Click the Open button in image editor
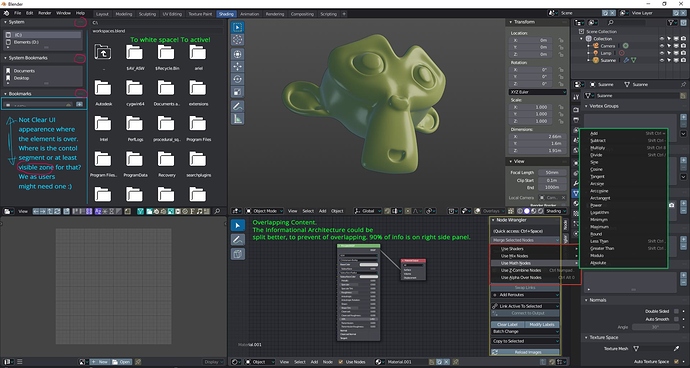This screenshot has width=690, height=368. coord(121,362)
